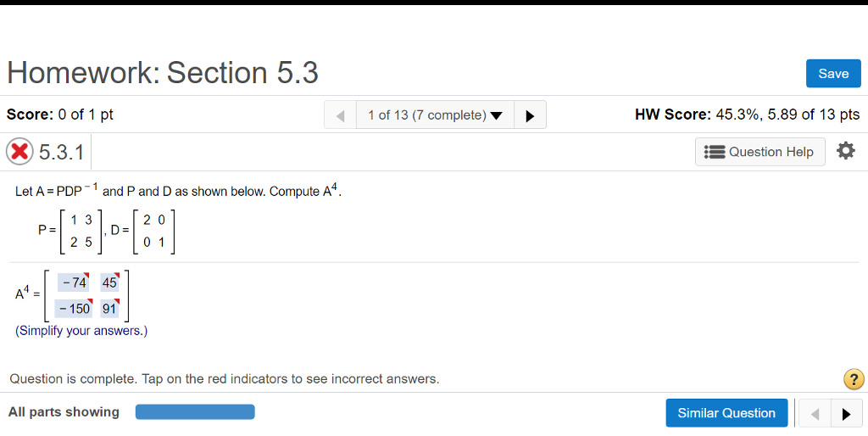Click the blue progress bar
Viewport: 868px width, 436px height.
tap(195, 412)
